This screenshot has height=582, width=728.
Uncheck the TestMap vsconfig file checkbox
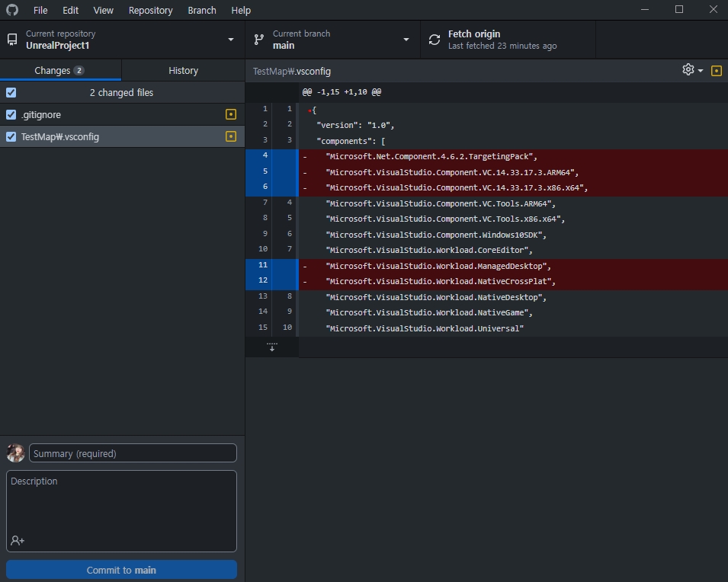[x=11, y=137]
